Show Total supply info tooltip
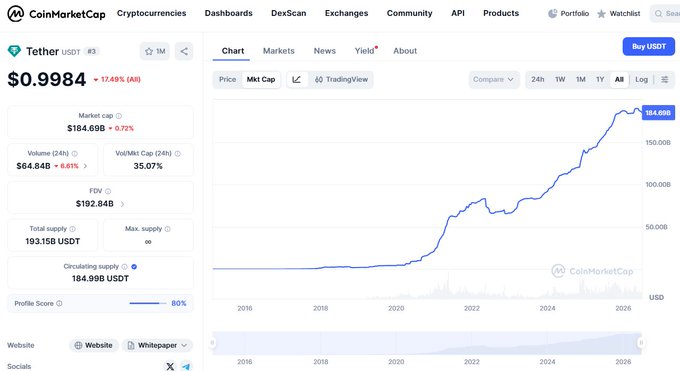Image resolution: width=680 pixels, height=371 pixels. (72, 229)
